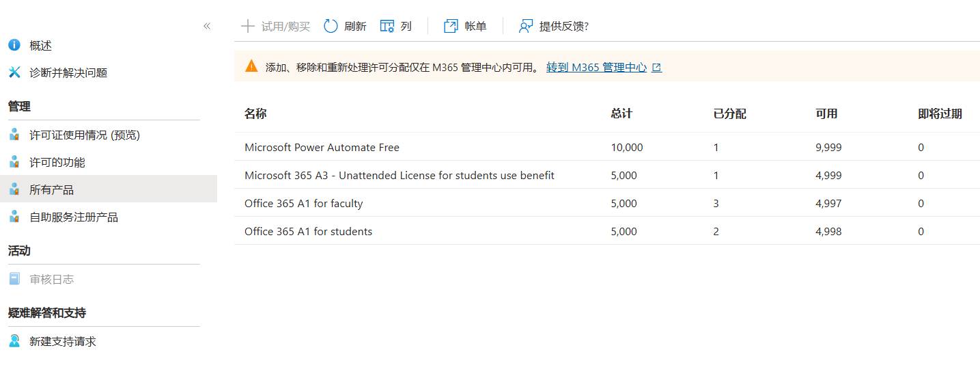Collapse the sidebar with double chevron
Image resolution: width=980 pixels, height=389 pixels.
pyautogui.click(x=207, y=26)
